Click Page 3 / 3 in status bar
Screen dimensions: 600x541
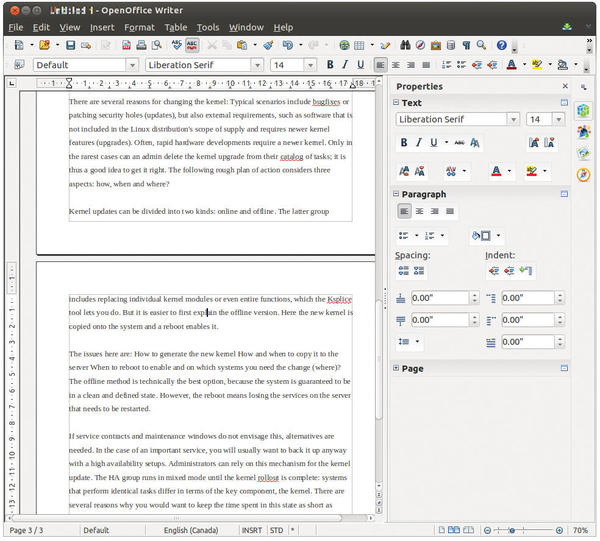point(26,530)
